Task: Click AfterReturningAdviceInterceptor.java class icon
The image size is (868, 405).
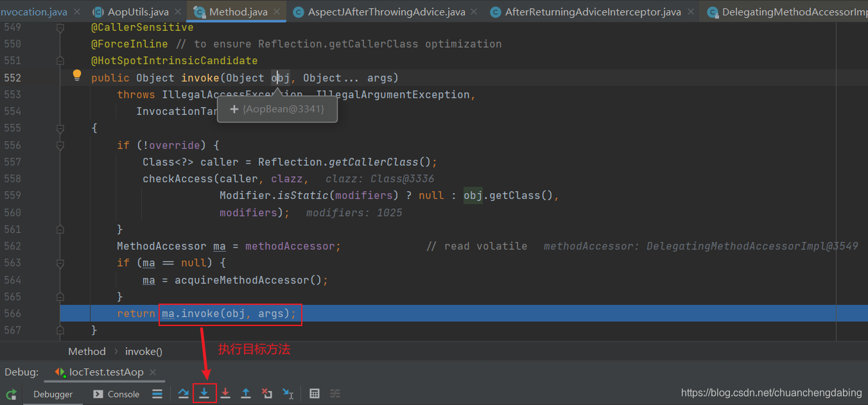Action: pos(496,12)
